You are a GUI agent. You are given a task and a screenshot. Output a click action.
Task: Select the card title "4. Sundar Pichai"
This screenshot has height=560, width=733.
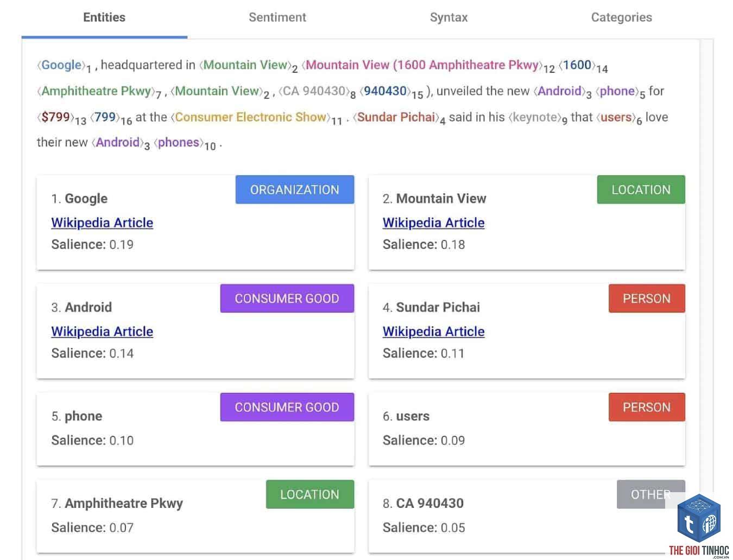tap(431, 307)
